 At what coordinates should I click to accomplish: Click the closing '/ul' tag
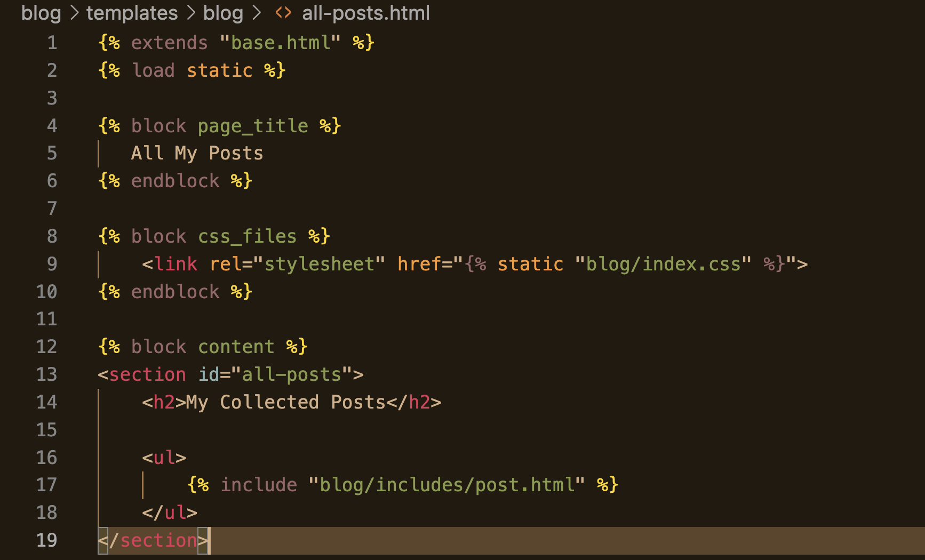pos(170,513)
